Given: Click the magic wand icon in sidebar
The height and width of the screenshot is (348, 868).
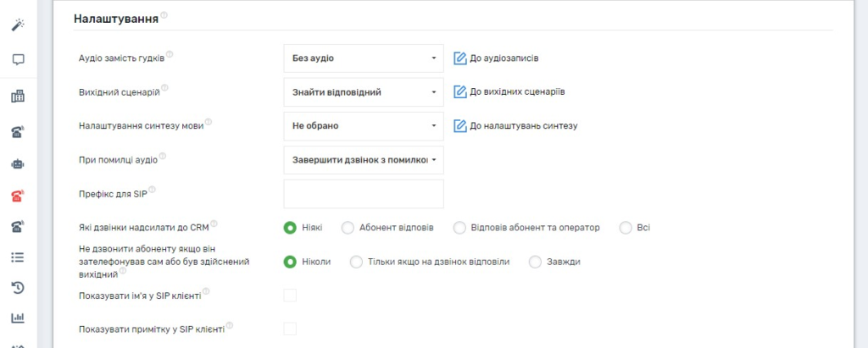Looking at the screenshot, I should tap(18, 25).
